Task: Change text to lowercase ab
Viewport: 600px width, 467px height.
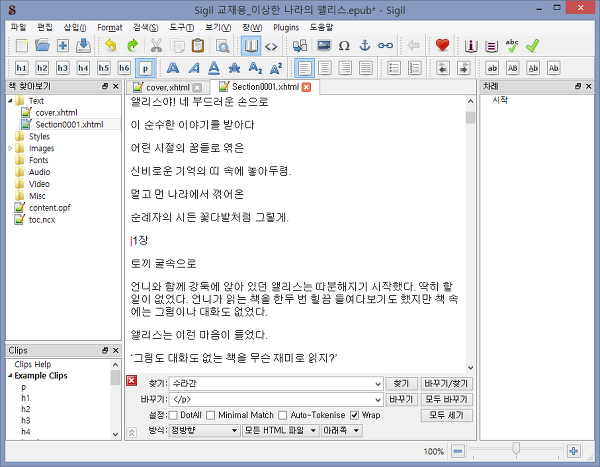Action: pyautogui.click(x=492, y=68)
